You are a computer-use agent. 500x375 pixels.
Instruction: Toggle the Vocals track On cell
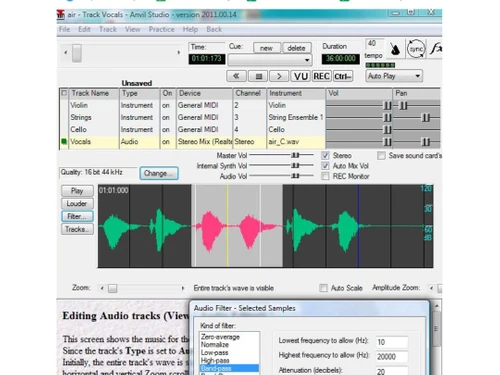[167, 142]
